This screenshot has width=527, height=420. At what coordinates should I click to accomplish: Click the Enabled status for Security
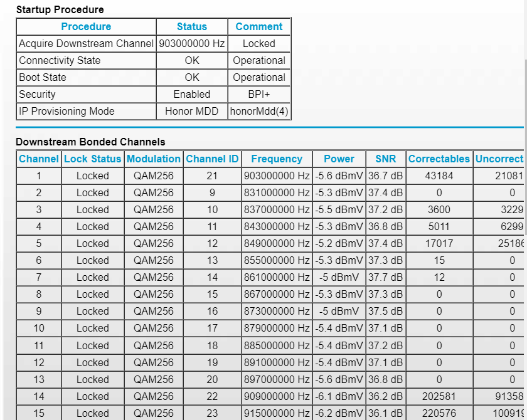191,94
